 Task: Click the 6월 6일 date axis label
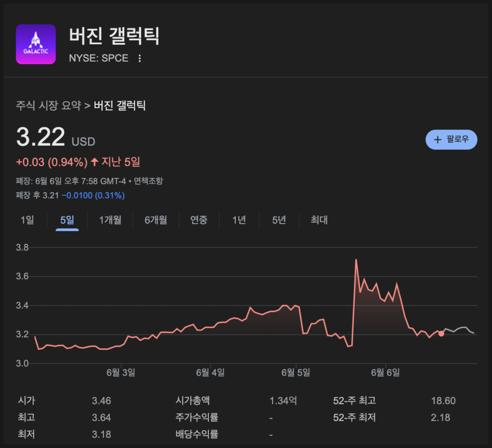coord(386,373)
